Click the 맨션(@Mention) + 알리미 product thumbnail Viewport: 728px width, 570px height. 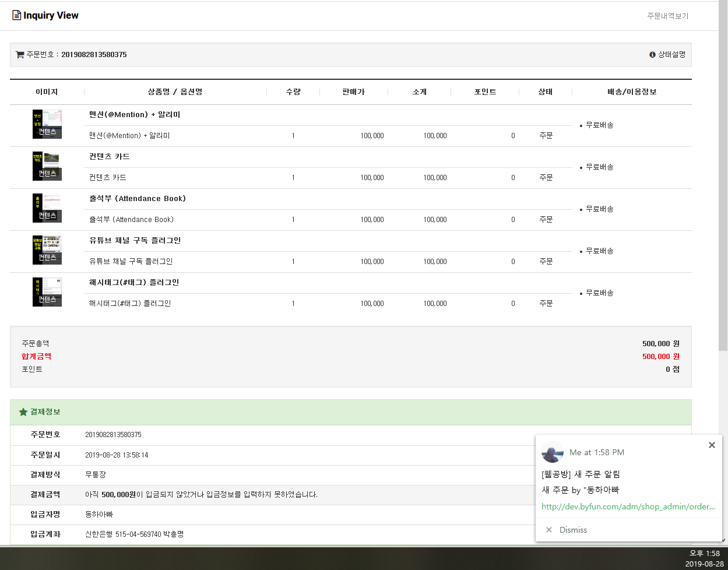47,124
